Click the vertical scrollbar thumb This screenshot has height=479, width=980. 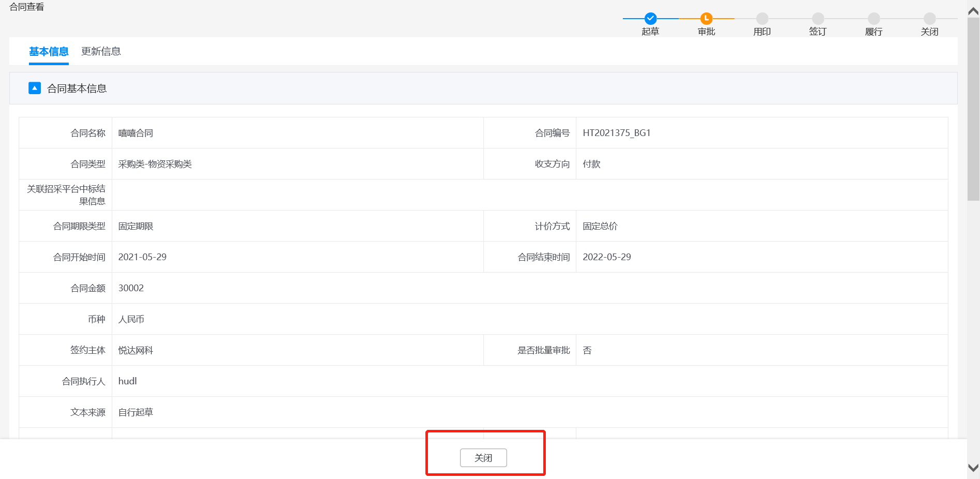pos(973,109)
